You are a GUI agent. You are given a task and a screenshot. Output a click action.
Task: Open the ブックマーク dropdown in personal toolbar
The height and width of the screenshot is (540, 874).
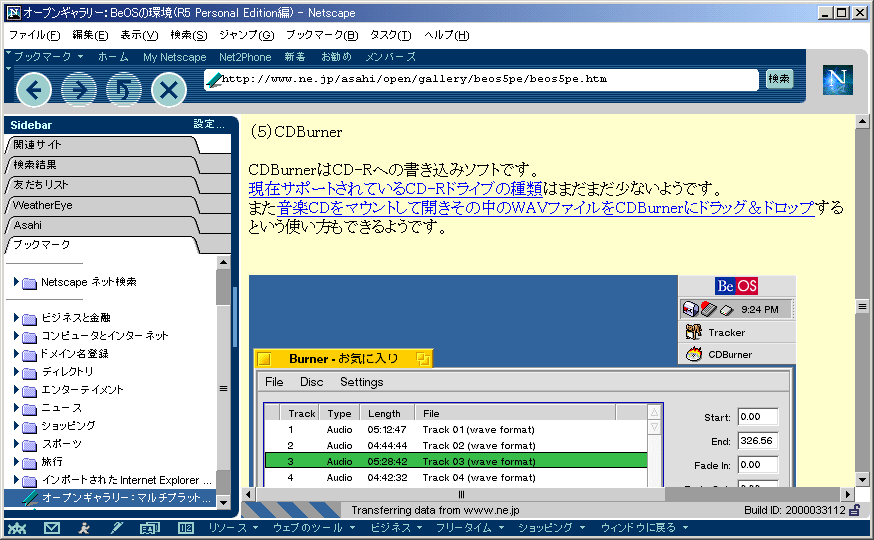pos(48,57)
